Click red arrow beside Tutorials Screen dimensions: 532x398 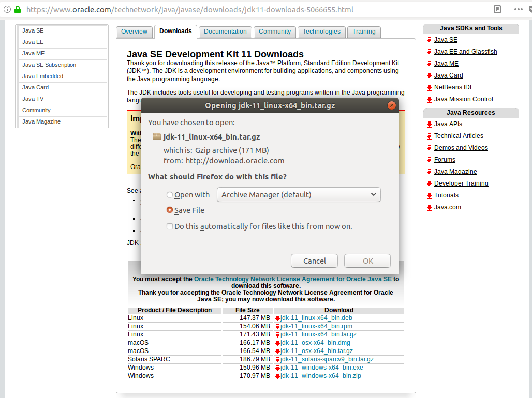(x=429, y=195)
